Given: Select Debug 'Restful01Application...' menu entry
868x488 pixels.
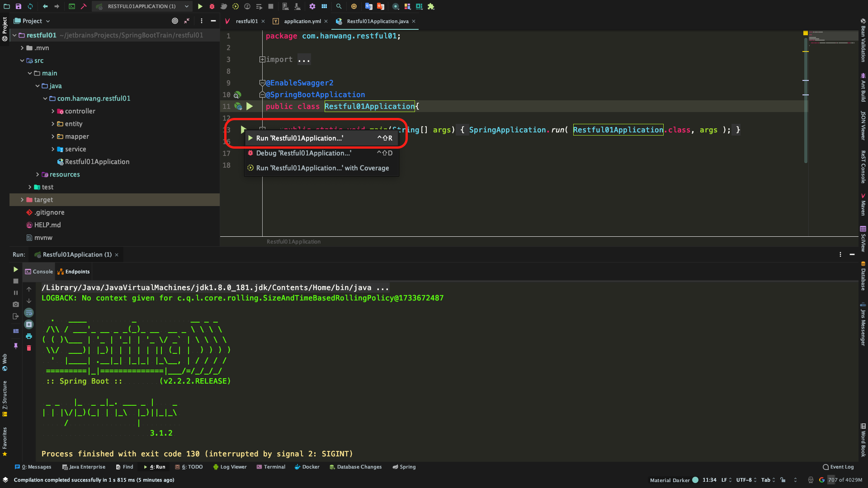Looking at the screenshot, I should (304, 153).
